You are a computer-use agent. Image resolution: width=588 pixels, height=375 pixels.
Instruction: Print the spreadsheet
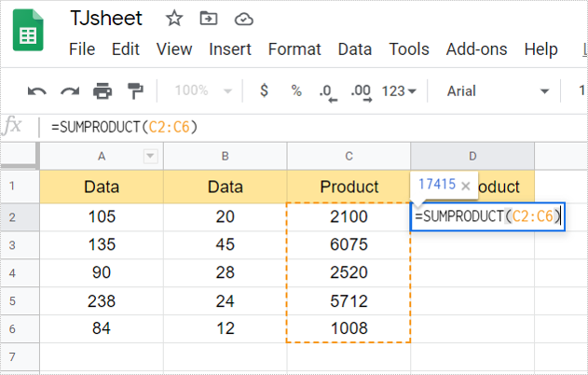pyautogui.click(x=103, y=90)
